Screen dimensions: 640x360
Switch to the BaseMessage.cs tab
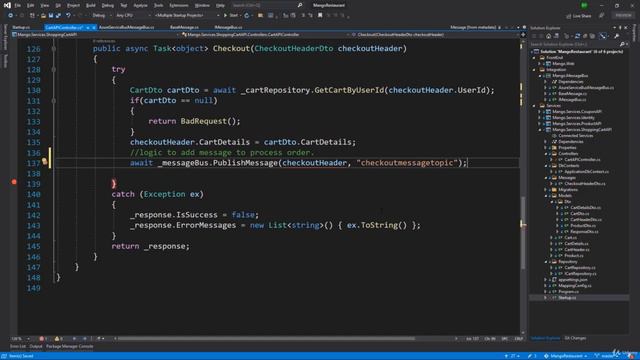click(184, 27)
